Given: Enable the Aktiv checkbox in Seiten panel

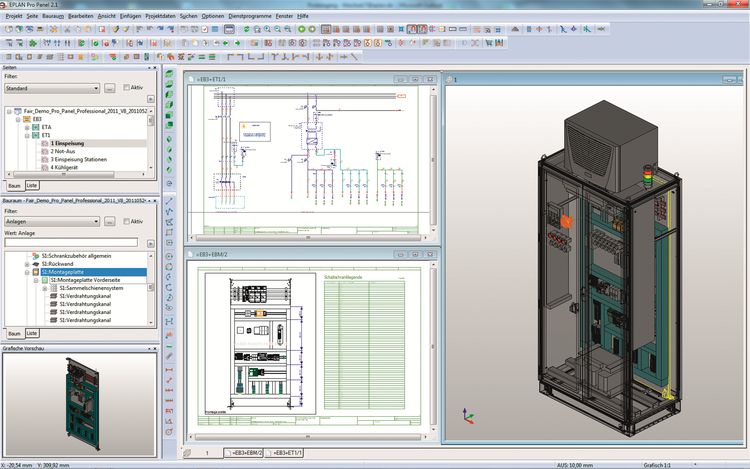Looking at the screenshot, I should coord(125,88).
